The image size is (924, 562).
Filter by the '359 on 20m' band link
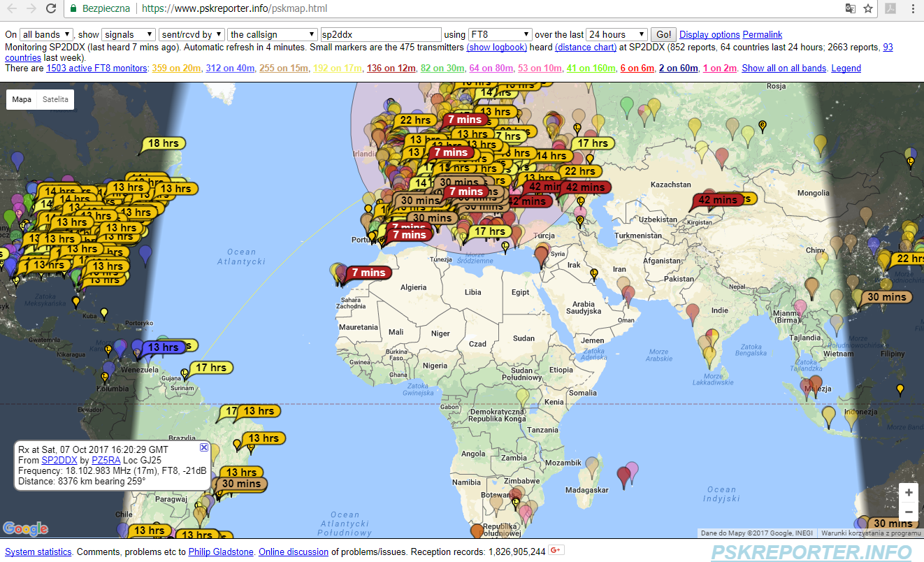(176, 68)
